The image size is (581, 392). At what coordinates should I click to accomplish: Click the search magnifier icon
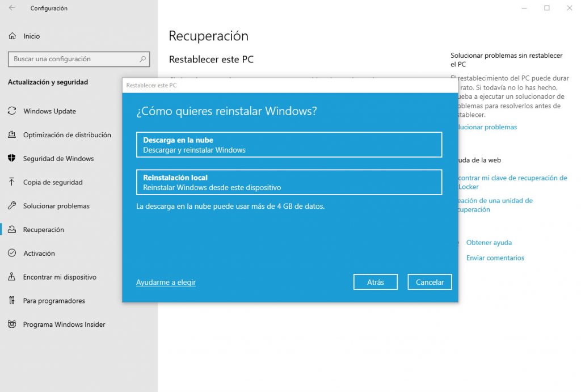(143, 59)
